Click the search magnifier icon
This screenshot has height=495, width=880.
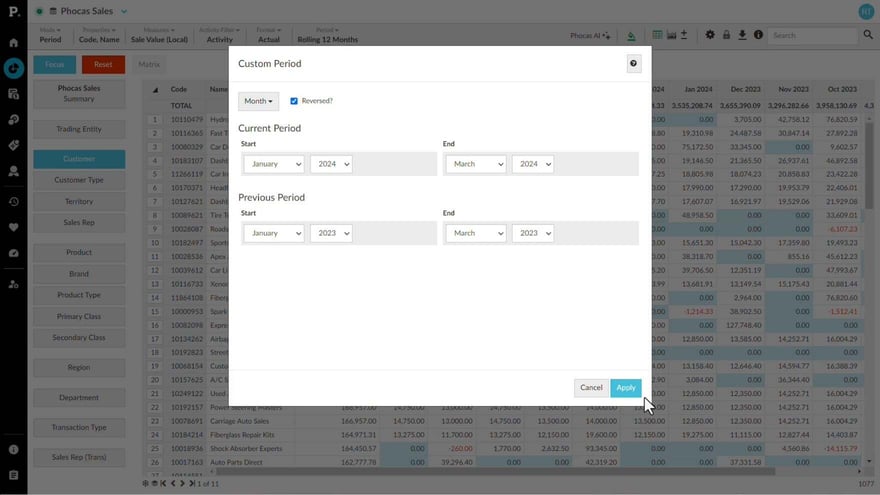pos(867,35)
